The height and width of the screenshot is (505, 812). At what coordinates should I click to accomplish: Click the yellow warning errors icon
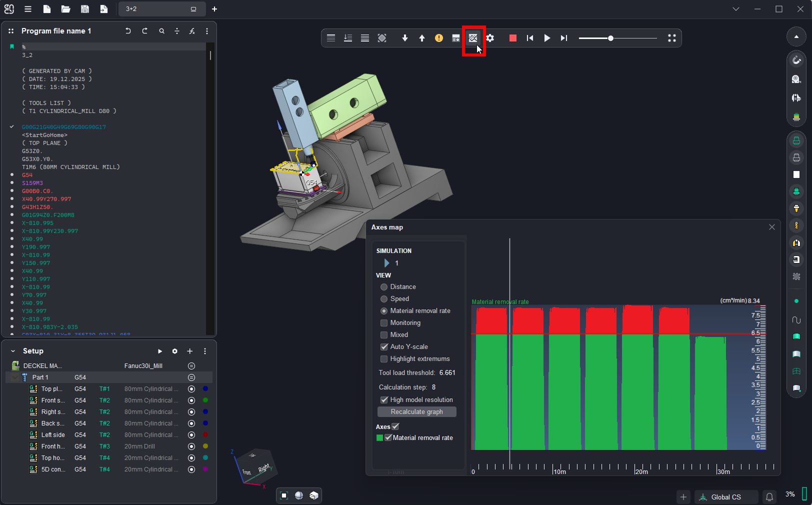(x=438, y=38)
